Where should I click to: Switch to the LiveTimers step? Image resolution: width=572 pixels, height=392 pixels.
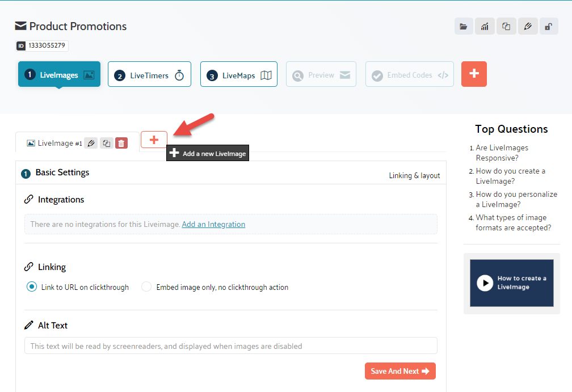click(x=149, y=75)
